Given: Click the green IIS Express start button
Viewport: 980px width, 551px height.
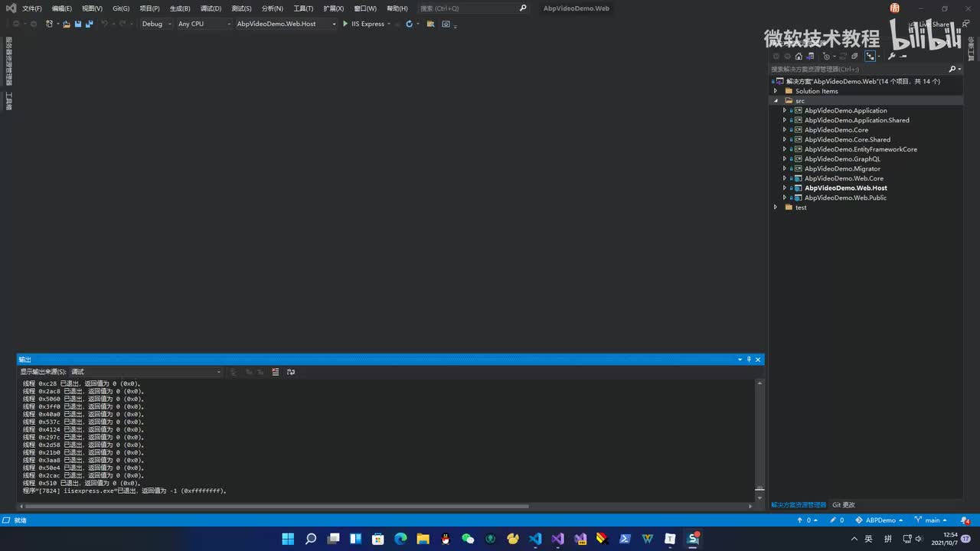Looking at the screenshot, I should coord(364,24).
